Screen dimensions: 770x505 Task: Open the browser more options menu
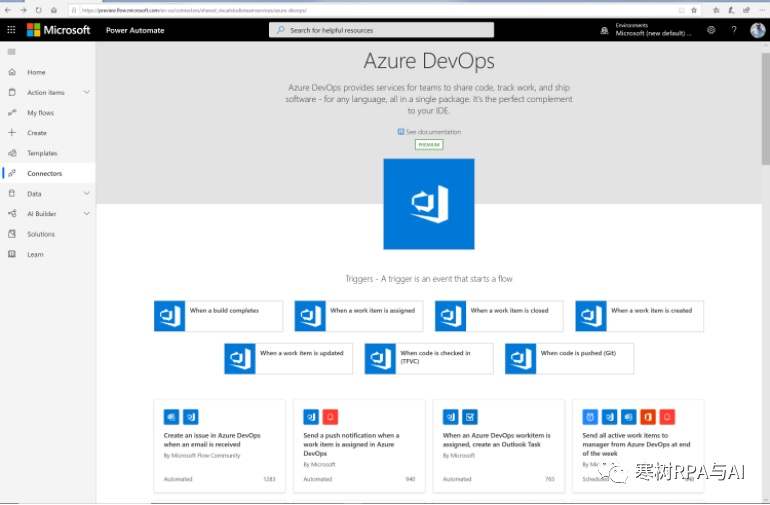(x=762, y=10)
